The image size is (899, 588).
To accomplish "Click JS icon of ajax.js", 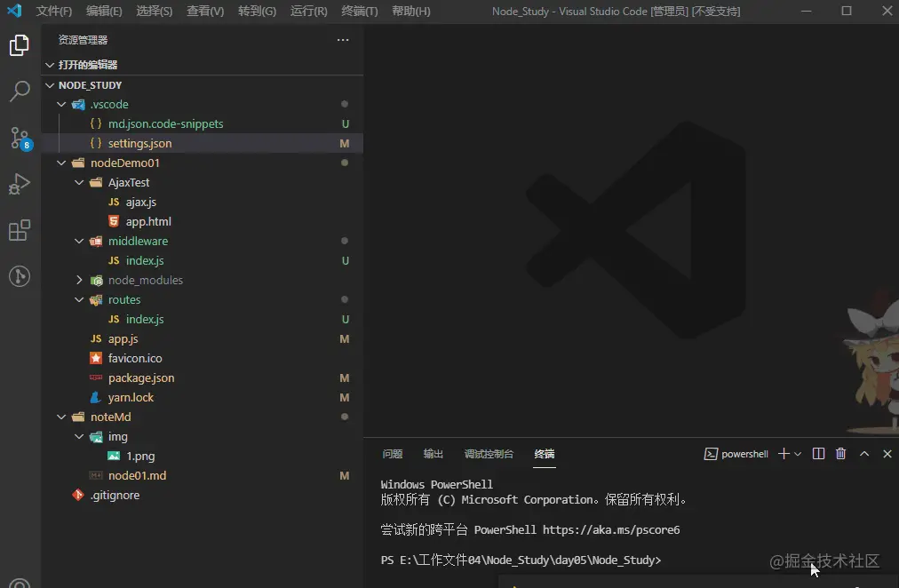I will pos(114,202).
